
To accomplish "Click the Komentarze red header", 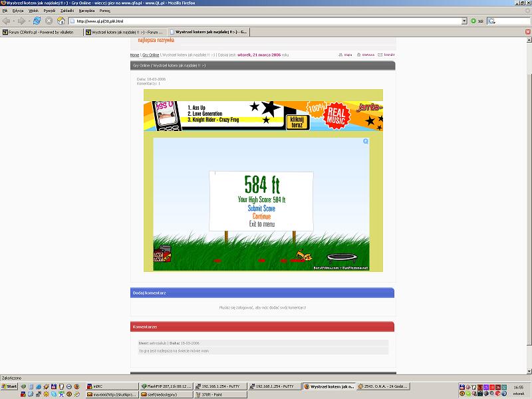I will coord(262,327).
